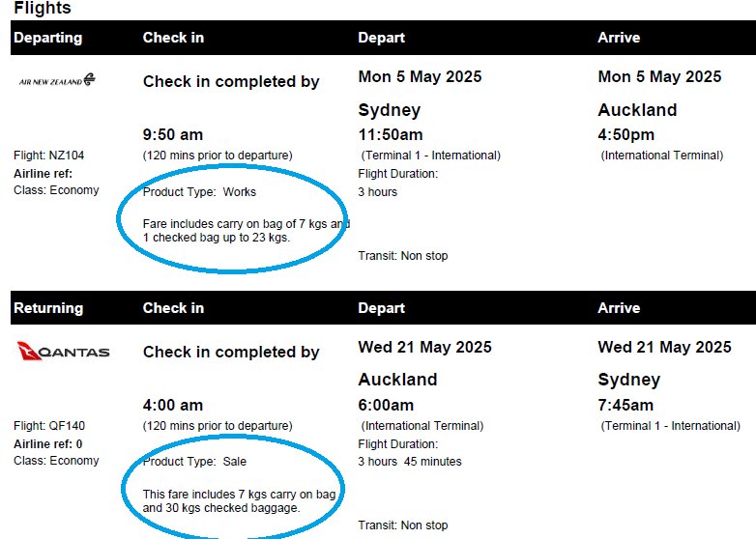Click the 30 kgs checked baggage note
756x539 pixels.
(239, 501)
